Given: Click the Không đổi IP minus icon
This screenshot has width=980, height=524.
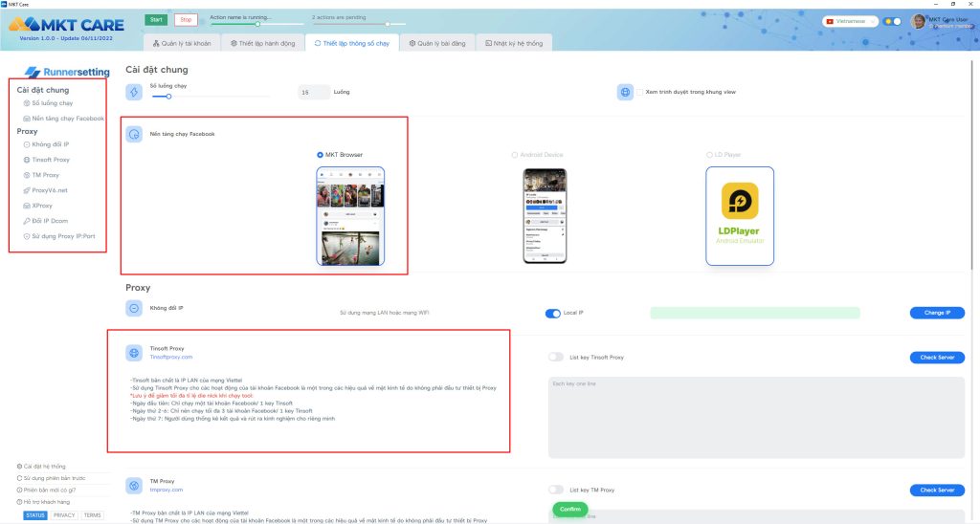Looking at the screenshot, I should [x=134, y=308].
